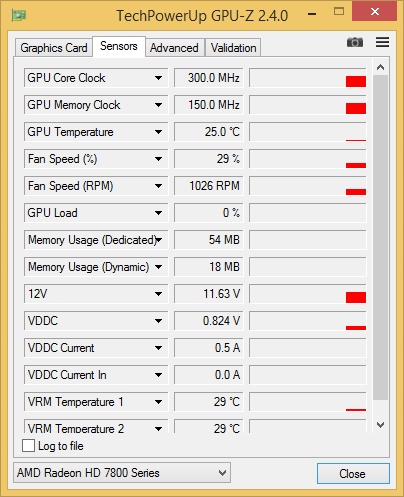Image resolution: width=404 pixels, height=497 pixels.
Task: Click the vertical scrollbar thumb
Action: (380, 237)
